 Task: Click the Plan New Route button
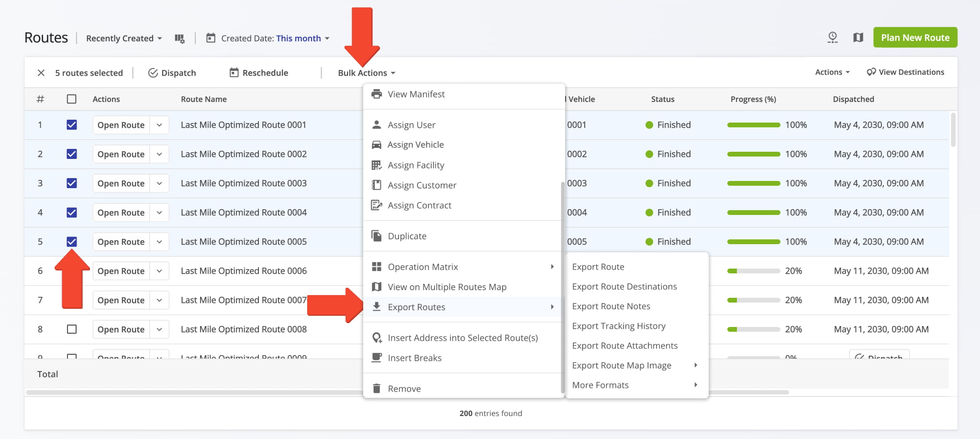point(915,37)
